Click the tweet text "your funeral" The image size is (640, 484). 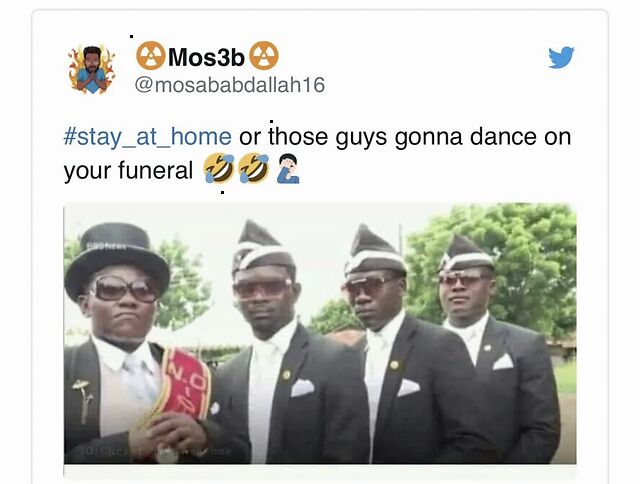point(128,171)
